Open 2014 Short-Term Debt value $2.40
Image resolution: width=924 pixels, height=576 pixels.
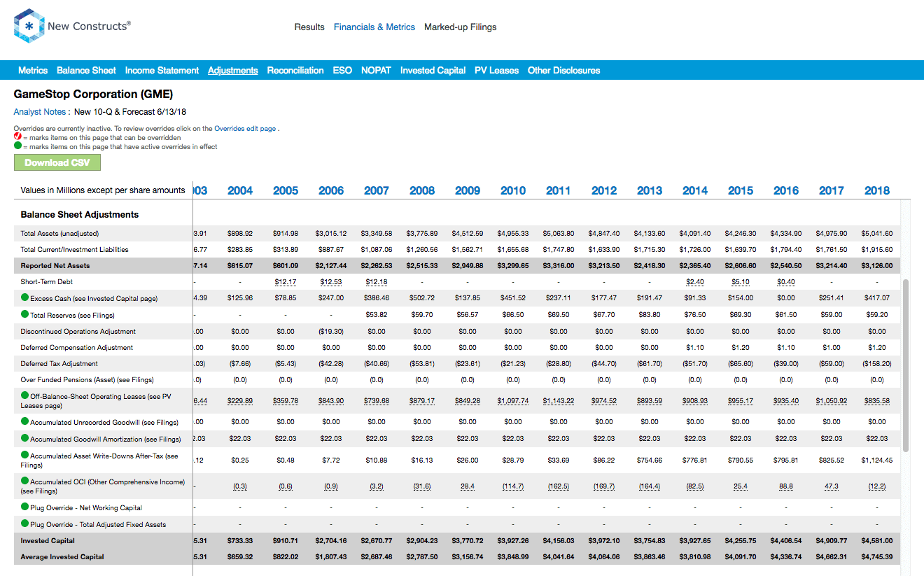[695, 282]
